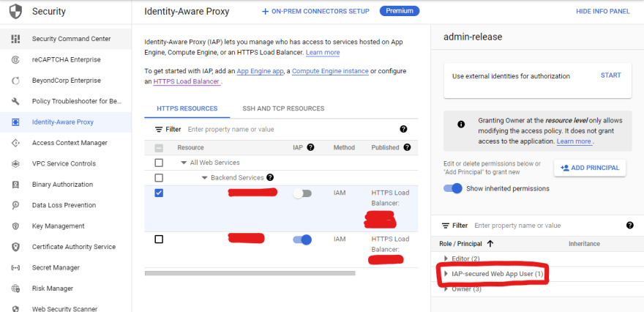
Task: Click the Data Loss Prevention icon
Action: [x=15, y=205]
